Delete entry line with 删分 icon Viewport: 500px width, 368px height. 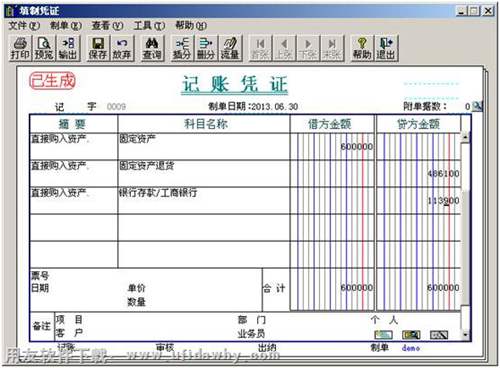click(206, 48)
